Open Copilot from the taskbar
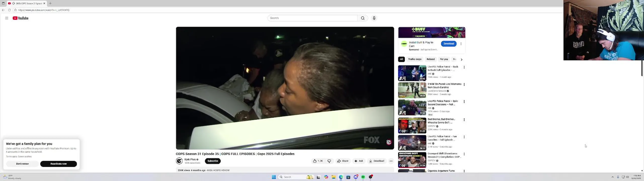This screenshot has height=181, width=644. click(326, 177)
